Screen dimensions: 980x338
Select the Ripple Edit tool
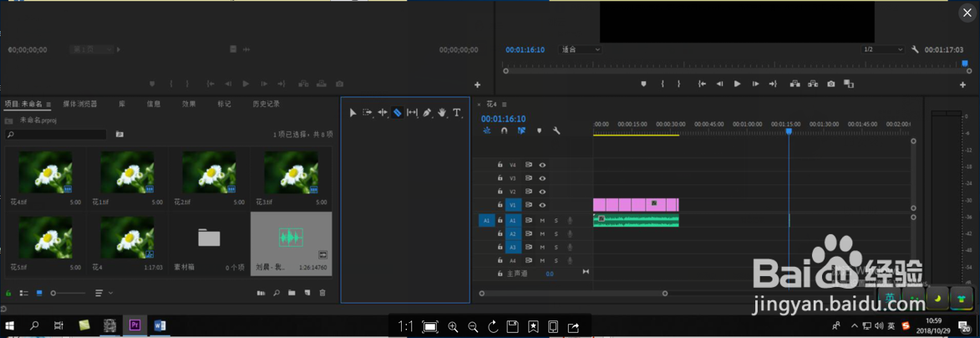[x=383, y=113]
